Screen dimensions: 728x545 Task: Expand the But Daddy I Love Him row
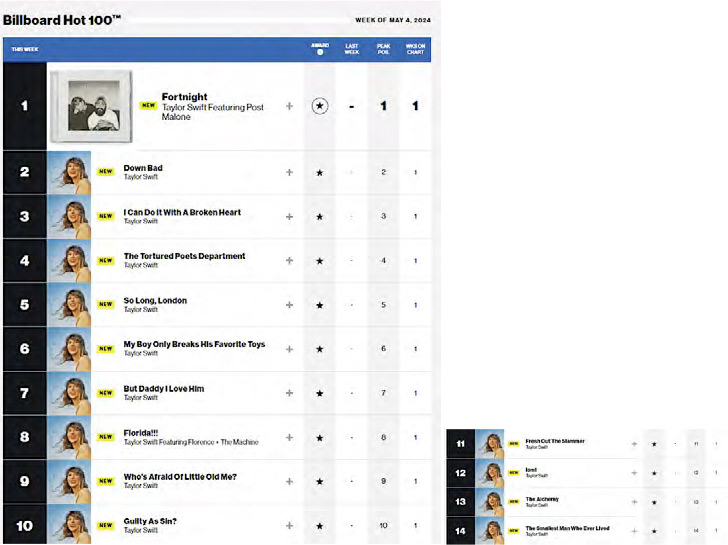coord(289,393)
